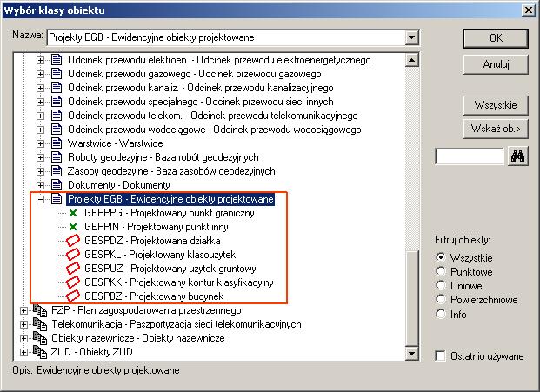The height and width of the screenshot is (392, 540).
Task: Expand the PZP tree node
Action: click(23, 310)
